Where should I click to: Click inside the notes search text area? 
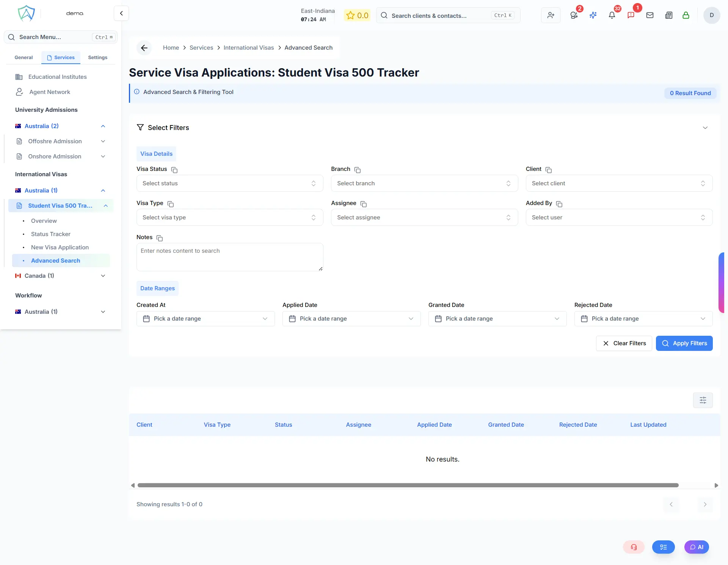(x=230, y=257)
